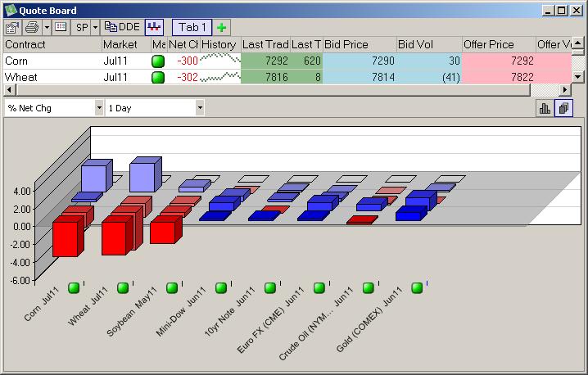
Task: Click the DDE copy button
Action: 122,27
